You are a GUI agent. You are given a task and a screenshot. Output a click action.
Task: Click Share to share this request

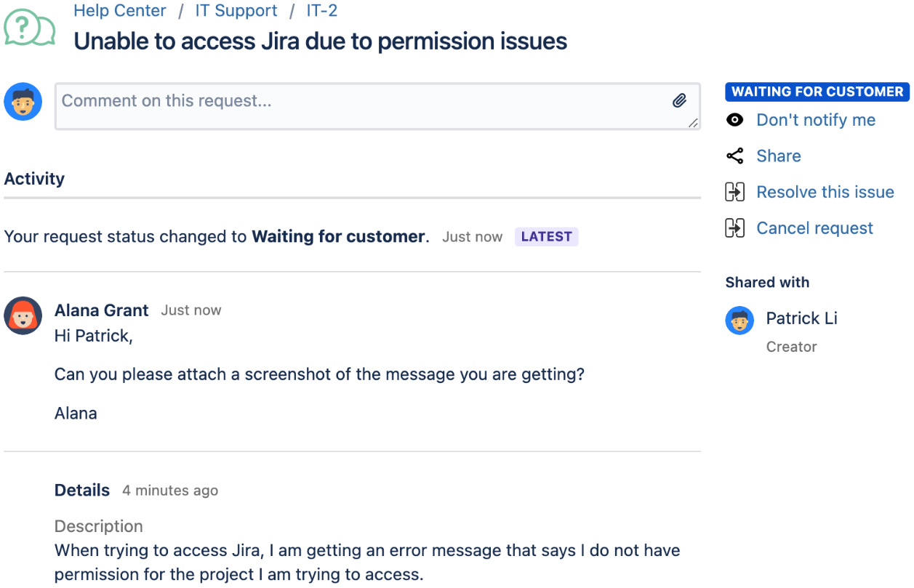[x=778, y=156]
